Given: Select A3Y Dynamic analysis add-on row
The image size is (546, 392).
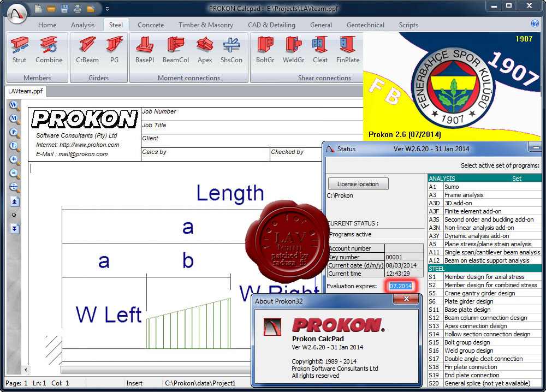Looking at the screenshot, I should coord(484,236).
